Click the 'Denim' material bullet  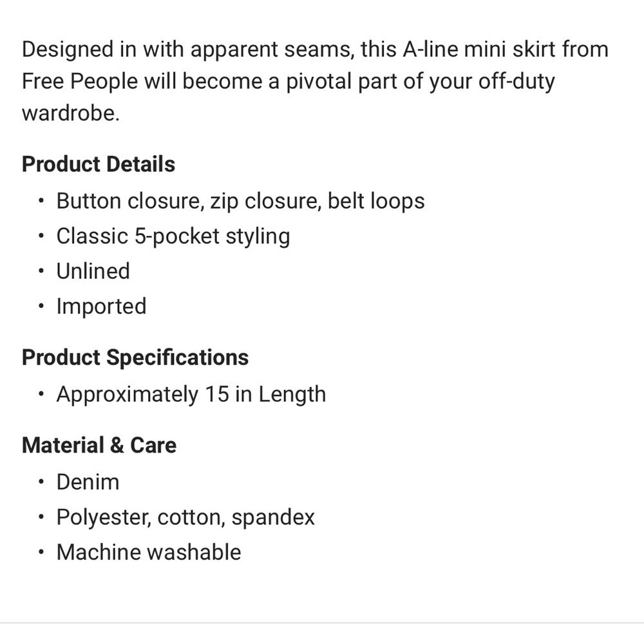[x=88, y=482]
